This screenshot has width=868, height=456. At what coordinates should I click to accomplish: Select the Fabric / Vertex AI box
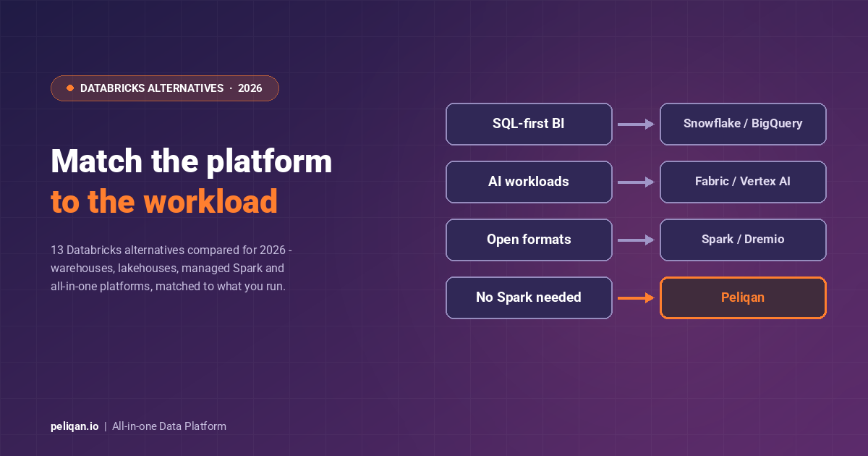pyautogui.click(x=743, y=182)
